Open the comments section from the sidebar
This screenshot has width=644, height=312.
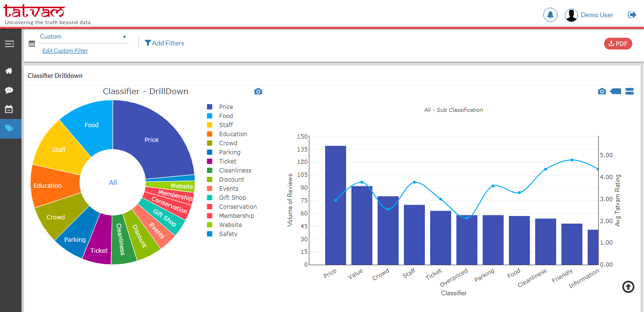10,90
